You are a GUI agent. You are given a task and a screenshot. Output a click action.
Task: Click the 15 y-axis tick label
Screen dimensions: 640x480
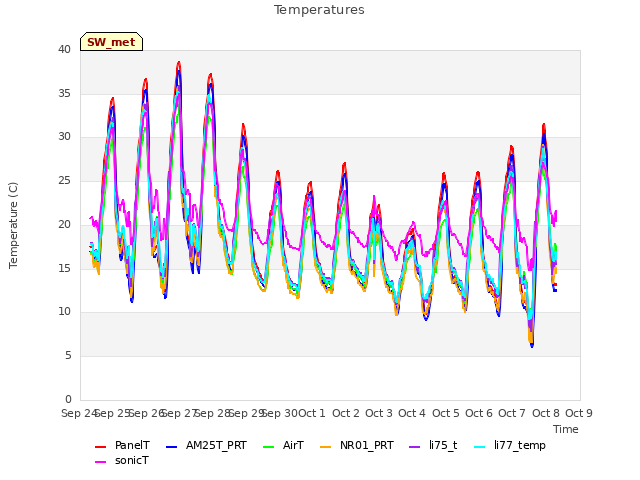64,268
